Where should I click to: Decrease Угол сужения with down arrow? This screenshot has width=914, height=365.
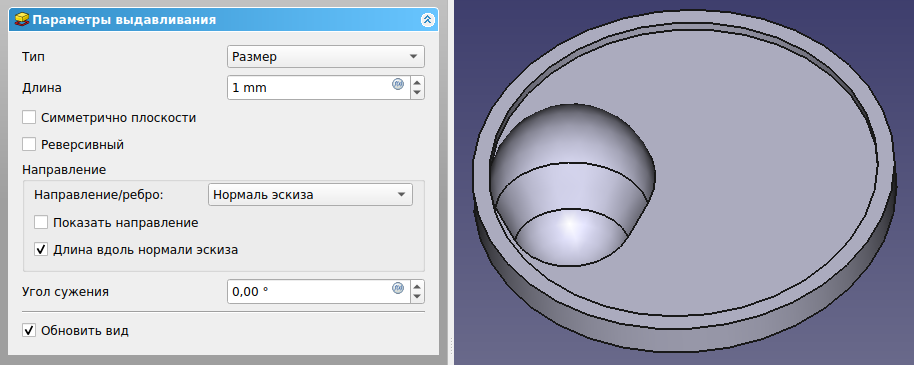(417, 297)
